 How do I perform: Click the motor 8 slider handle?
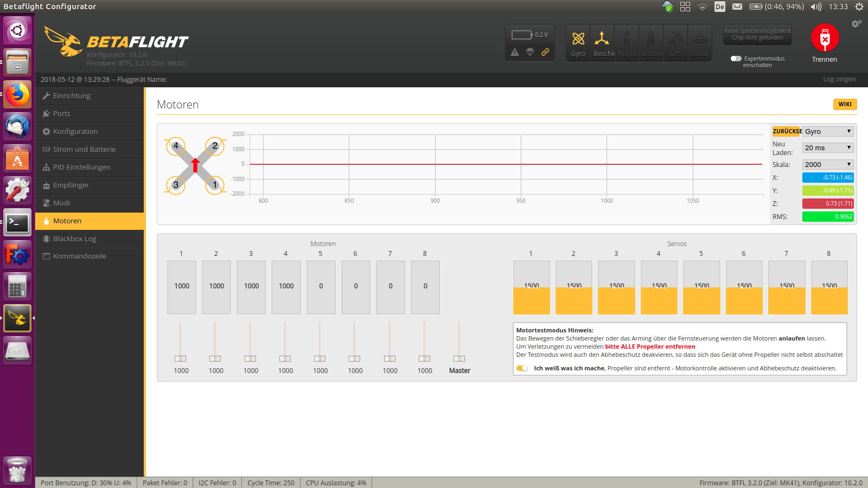click(424, 358)
